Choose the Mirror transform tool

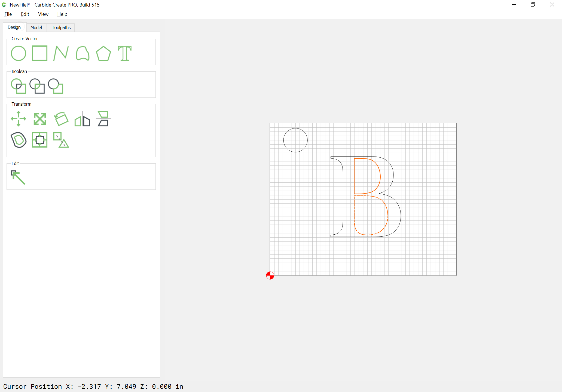82,119
